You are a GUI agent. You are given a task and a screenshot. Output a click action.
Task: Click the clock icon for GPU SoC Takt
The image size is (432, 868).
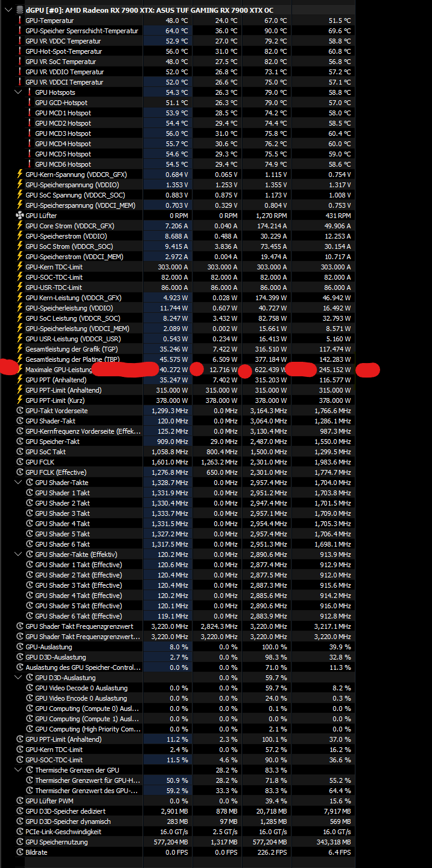[20, 452]
